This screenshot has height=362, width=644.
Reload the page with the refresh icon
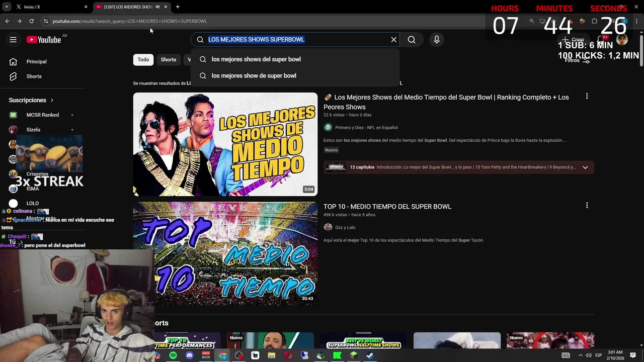pos(31,21)
